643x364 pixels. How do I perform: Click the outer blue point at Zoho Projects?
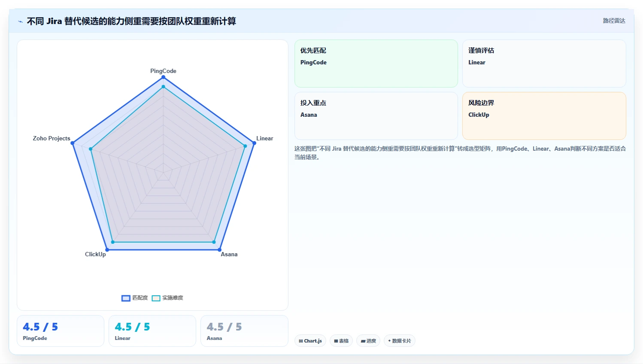pos(73,143)
